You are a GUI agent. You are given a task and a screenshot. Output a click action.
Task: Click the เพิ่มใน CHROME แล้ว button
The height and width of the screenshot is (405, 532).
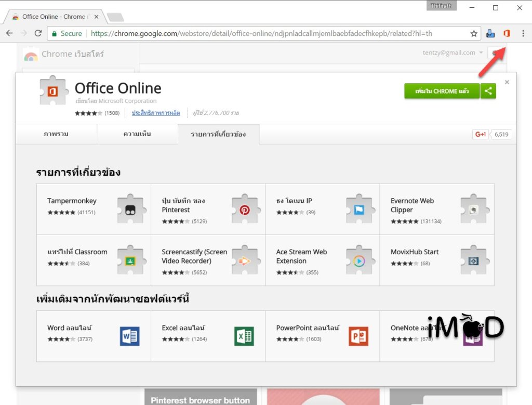coord(442,91)
